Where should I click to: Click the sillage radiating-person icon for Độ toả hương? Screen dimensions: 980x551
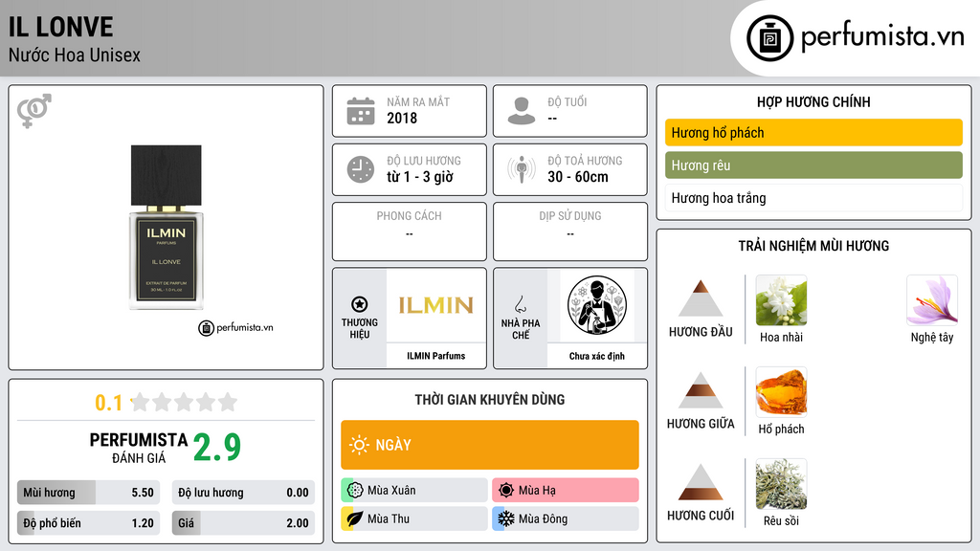522,169
